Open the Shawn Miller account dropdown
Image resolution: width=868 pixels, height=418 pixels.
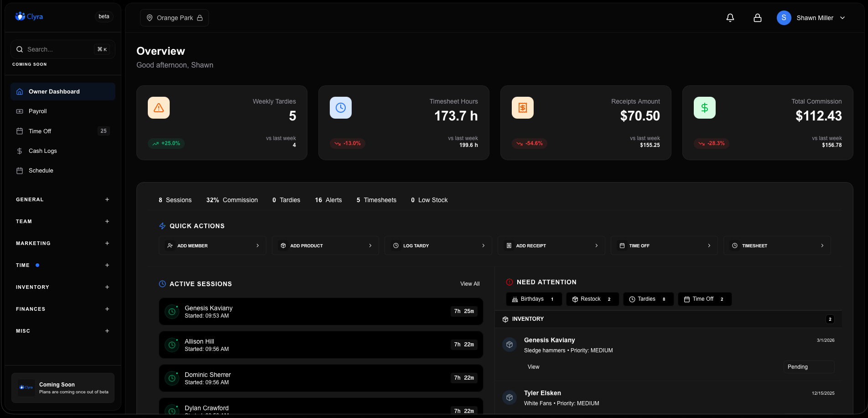(x=812, y=18)
